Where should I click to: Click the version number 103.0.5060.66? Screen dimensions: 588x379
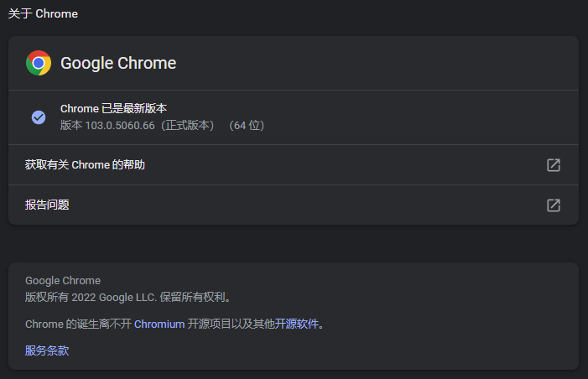120,125
